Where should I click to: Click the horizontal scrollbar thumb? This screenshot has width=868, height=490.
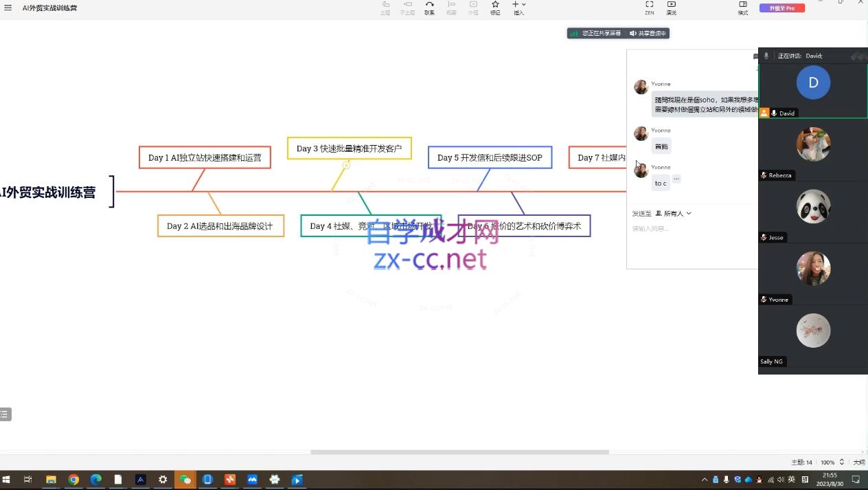pyautogui.click(x=459, y=452)
